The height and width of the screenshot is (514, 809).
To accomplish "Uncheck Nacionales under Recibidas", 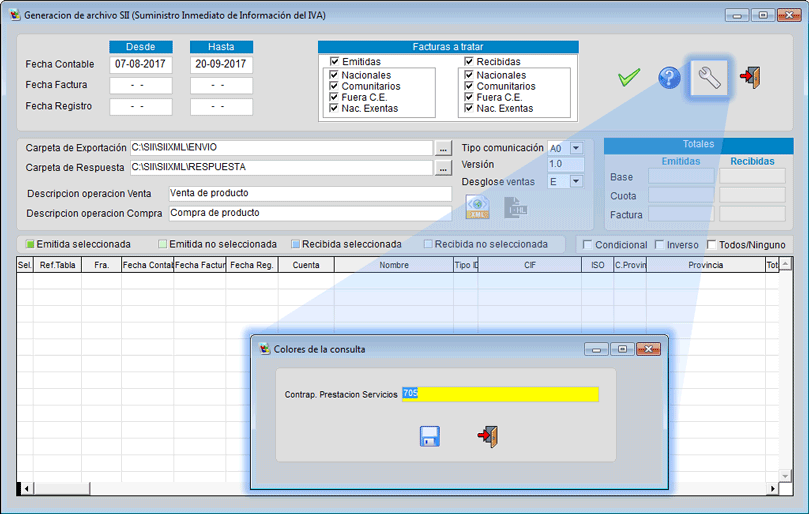I will (469, 74).
